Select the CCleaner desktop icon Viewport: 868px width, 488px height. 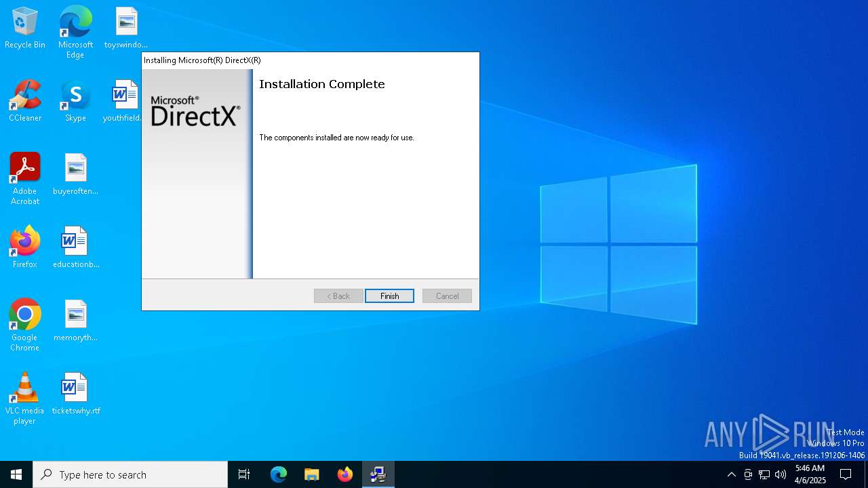25,102
